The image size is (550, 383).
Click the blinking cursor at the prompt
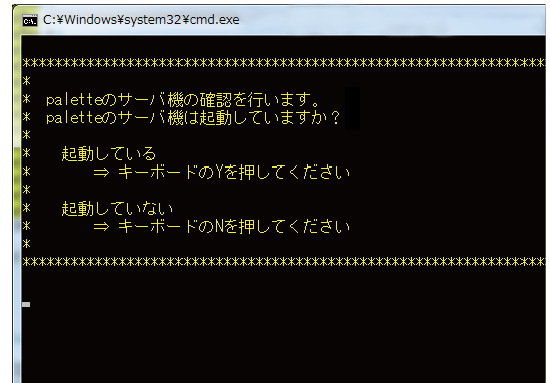pos(26,304)
